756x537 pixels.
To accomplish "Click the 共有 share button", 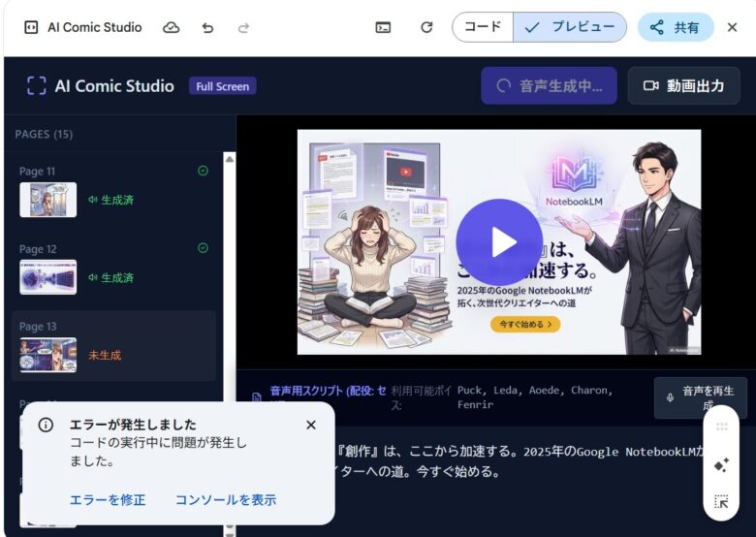I will click(676, 27).
